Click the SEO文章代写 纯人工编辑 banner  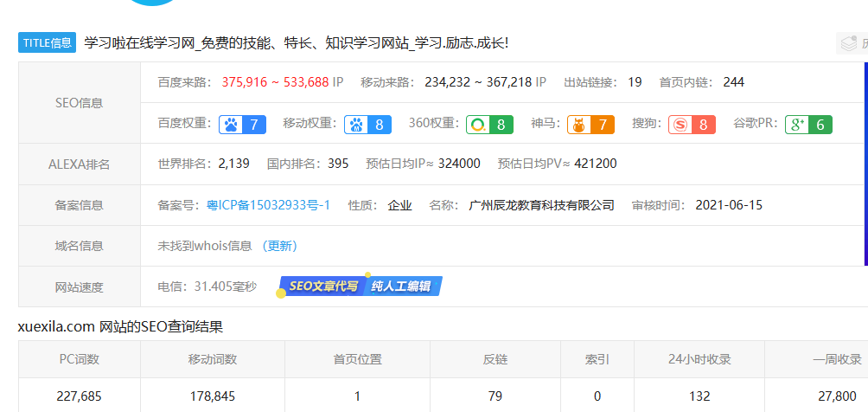tap(360, 286)
